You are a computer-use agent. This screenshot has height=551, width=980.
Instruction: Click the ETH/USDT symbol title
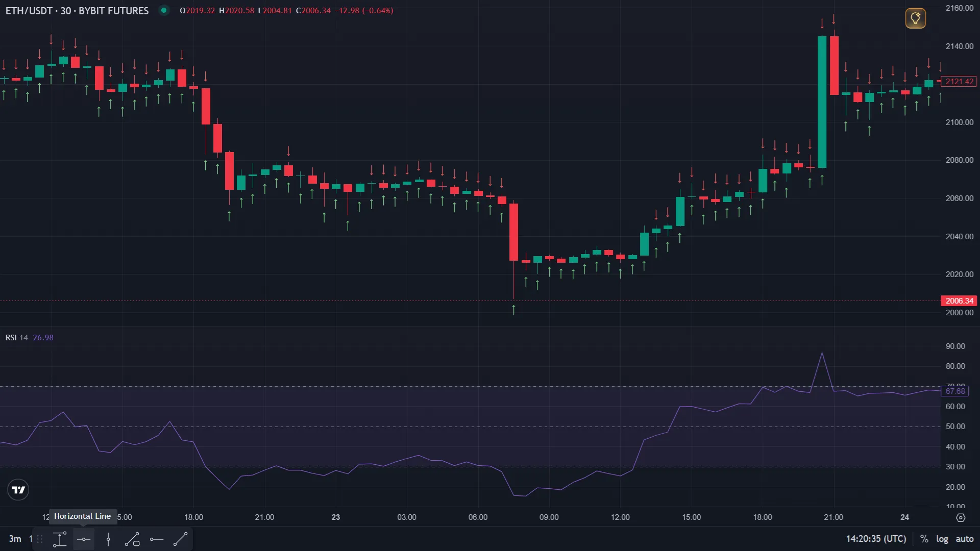pos(77,11)
